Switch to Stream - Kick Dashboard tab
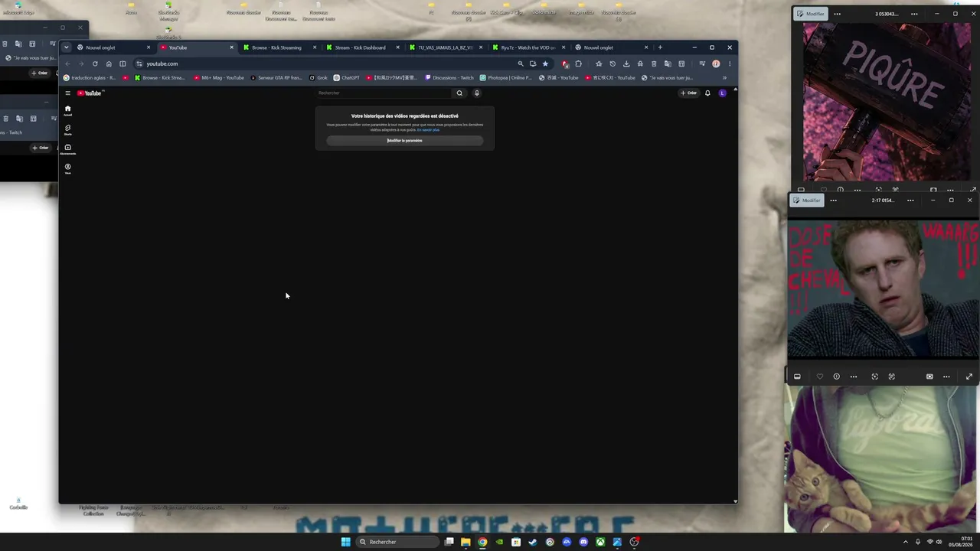The height and width of the screenshot is (551, 980). coord(361,47)
